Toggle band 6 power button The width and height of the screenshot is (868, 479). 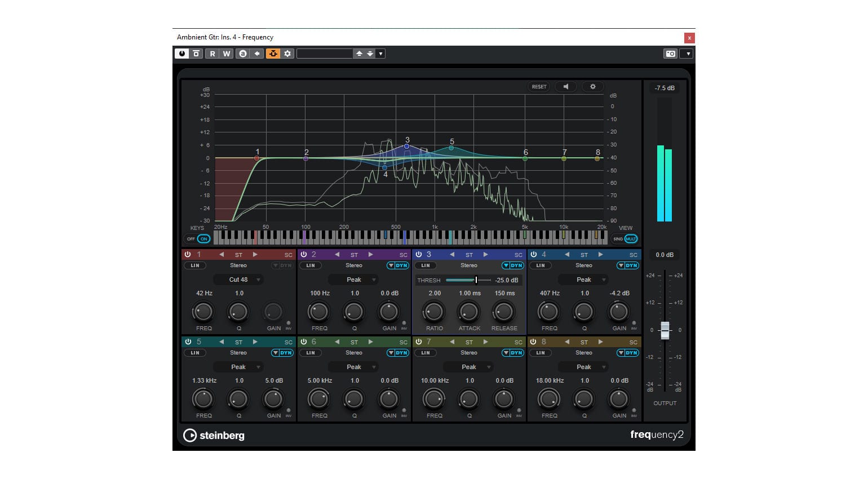coord(304,342)
